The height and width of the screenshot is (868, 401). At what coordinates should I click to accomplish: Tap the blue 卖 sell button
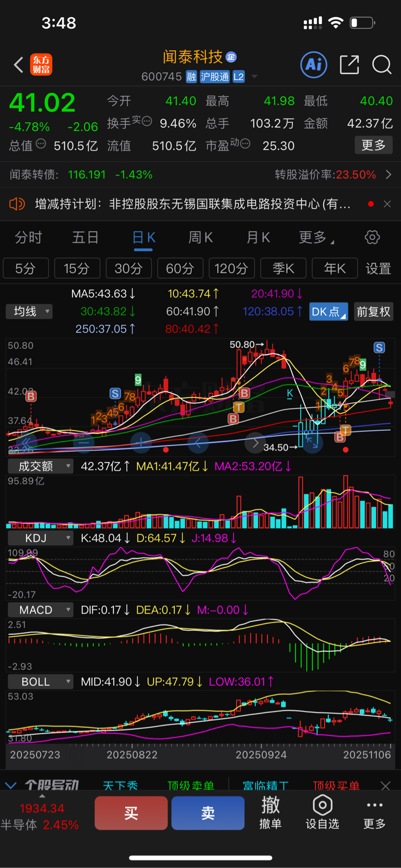point(208,813)
